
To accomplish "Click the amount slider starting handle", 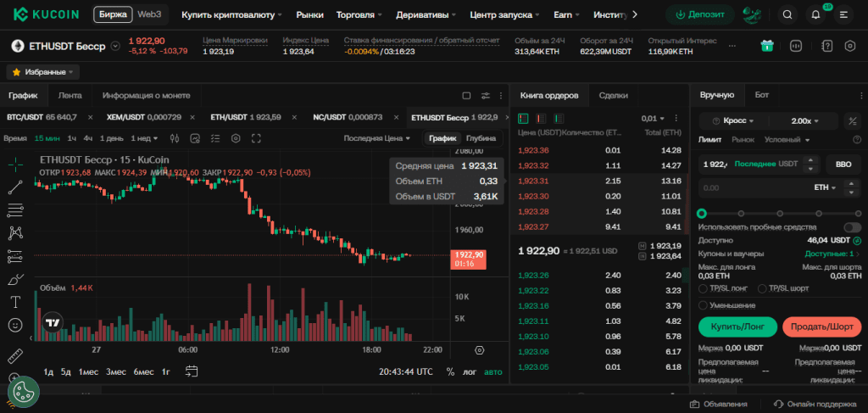I will (x=702, y=213).
